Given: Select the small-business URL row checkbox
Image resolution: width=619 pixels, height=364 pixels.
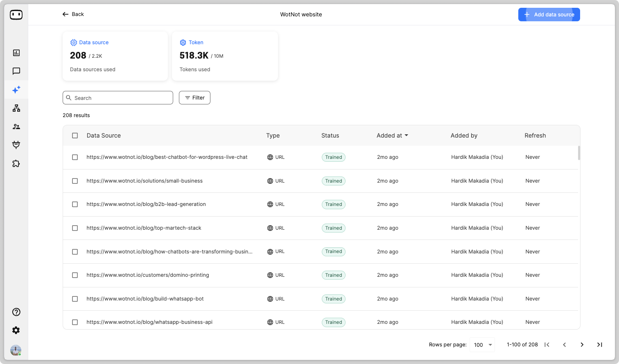Looking at the screenshot, I should coord(75,181).
